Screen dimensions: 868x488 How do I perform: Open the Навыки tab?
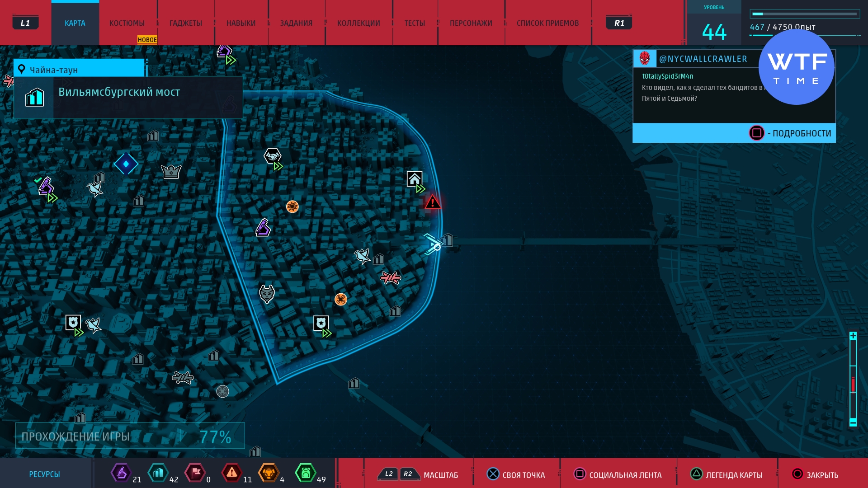point(241,23)
